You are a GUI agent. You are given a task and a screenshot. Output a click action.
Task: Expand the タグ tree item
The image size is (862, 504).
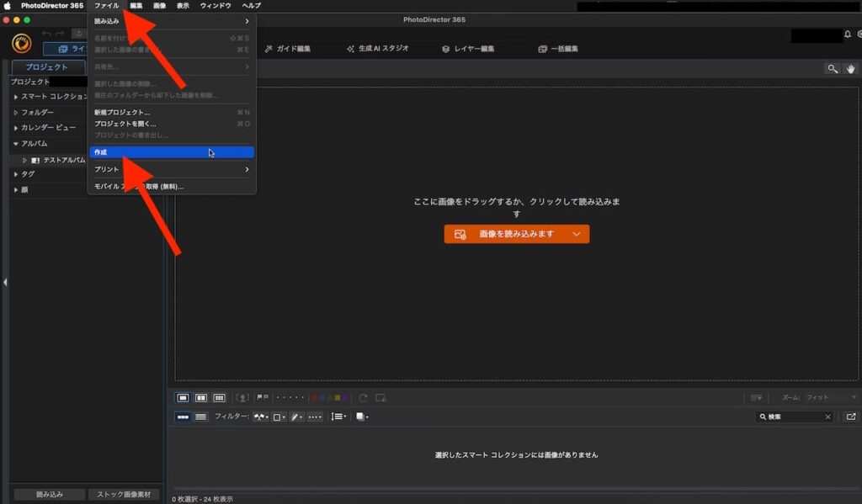tap(16, 174)
